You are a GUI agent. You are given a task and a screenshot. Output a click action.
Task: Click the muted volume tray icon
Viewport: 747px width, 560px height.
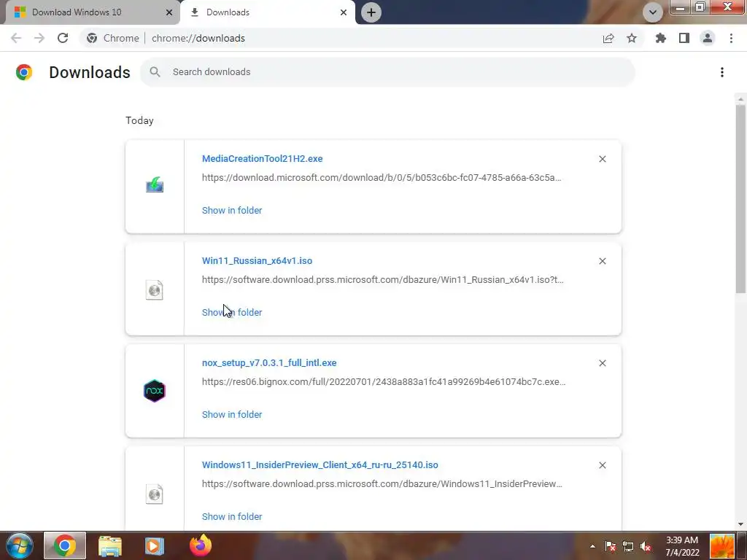[x=646, y=546]
